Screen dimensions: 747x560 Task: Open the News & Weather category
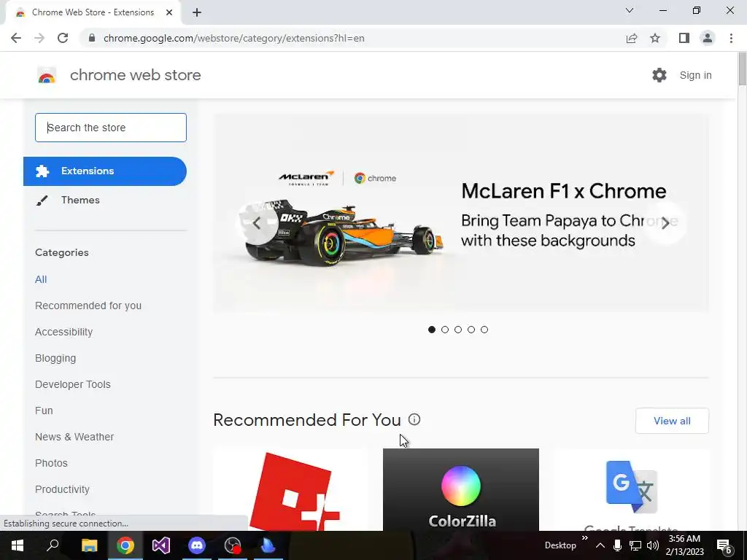[74, 437]
